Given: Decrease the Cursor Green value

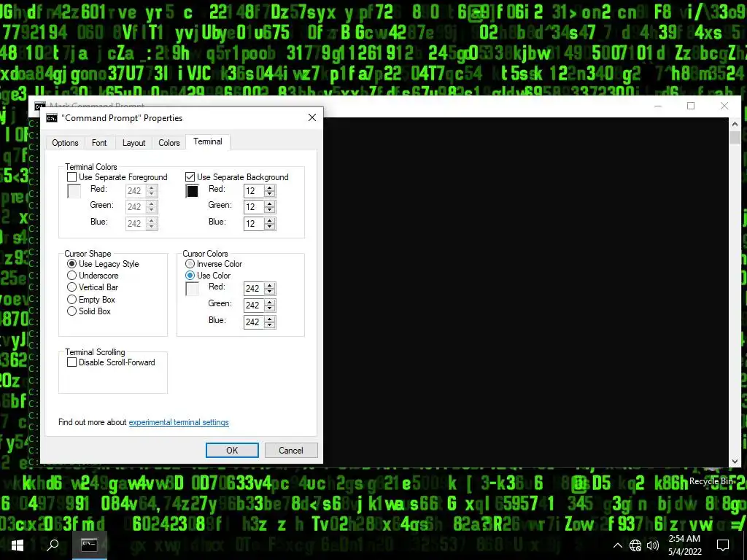Looking at the screenshot, I should [270, 308].
